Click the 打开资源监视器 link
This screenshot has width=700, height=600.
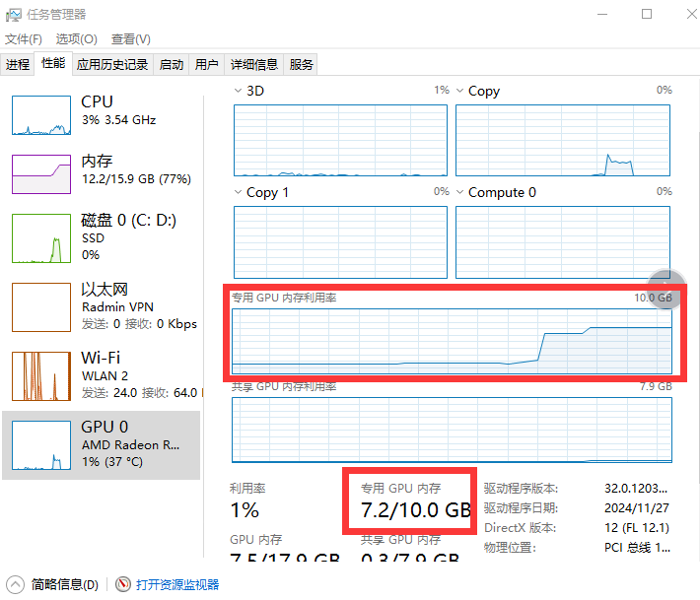tap(177, 584)
